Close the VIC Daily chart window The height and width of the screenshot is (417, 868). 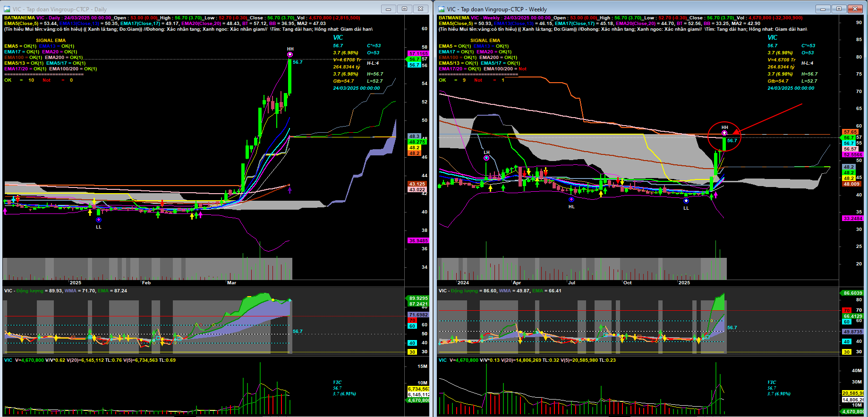[x=420, y=9]
